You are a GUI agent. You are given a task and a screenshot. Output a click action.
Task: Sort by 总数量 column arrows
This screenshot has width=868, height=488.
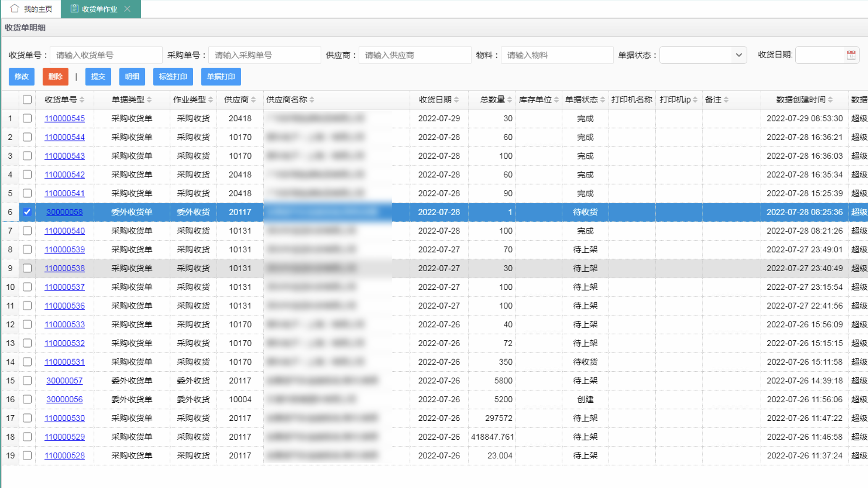pos(510,100)
